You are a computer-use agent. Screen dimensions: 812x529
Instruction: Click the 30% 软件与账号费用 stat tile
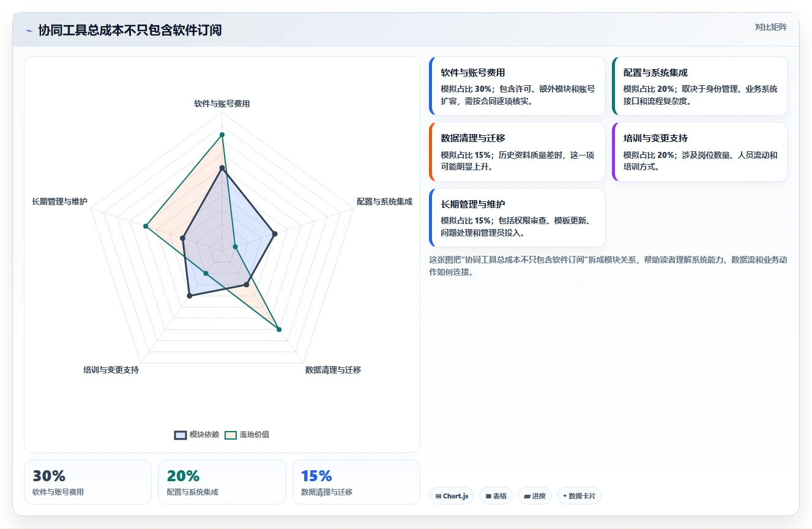pyautogui.click(x=88, y=482)
